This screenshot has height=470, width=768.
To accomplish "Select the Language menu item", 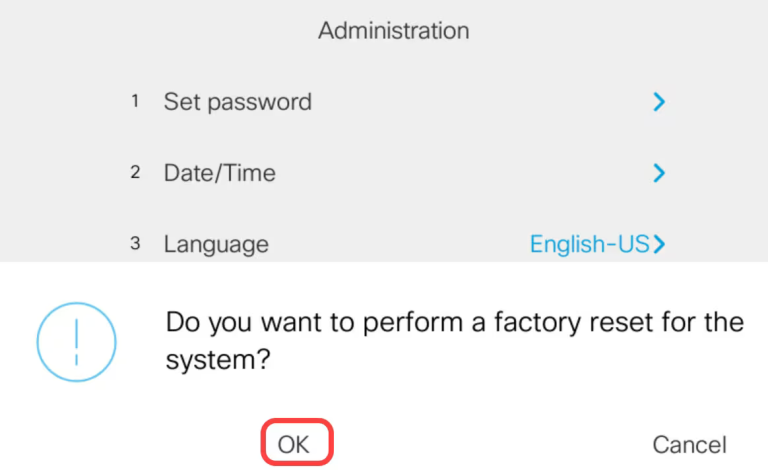I will pyautogui.click(x=216, y=244).
